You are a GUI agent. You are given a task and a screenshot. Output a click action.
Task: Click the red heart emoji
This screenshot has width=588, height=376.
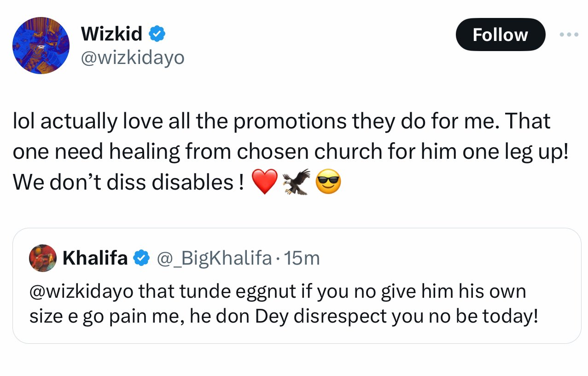265,182
